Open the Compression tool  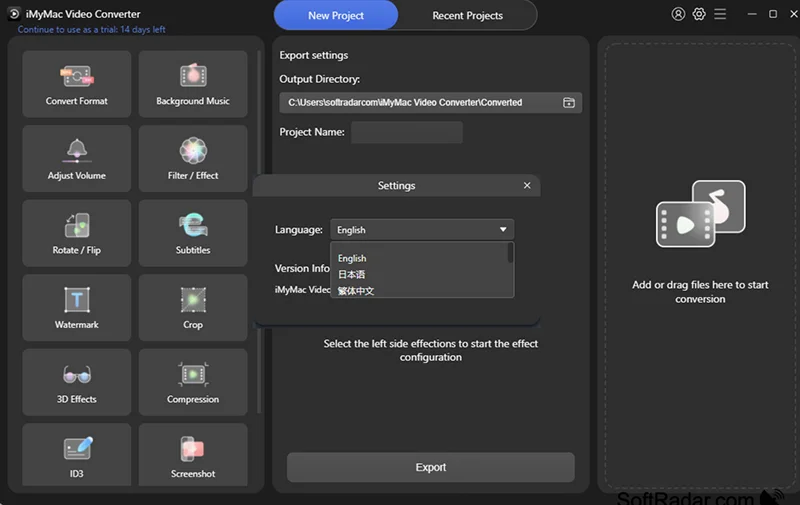(x=193, y=382)
